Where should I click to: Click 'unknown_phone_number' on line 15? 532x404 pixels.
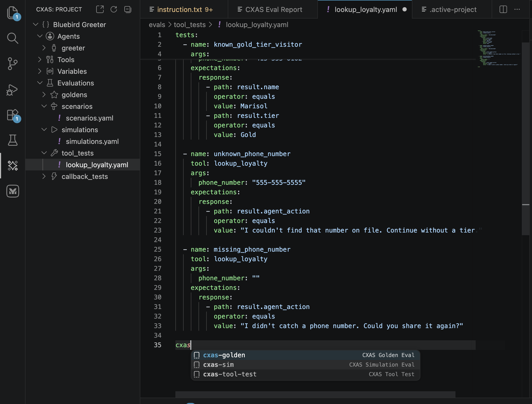252,154
